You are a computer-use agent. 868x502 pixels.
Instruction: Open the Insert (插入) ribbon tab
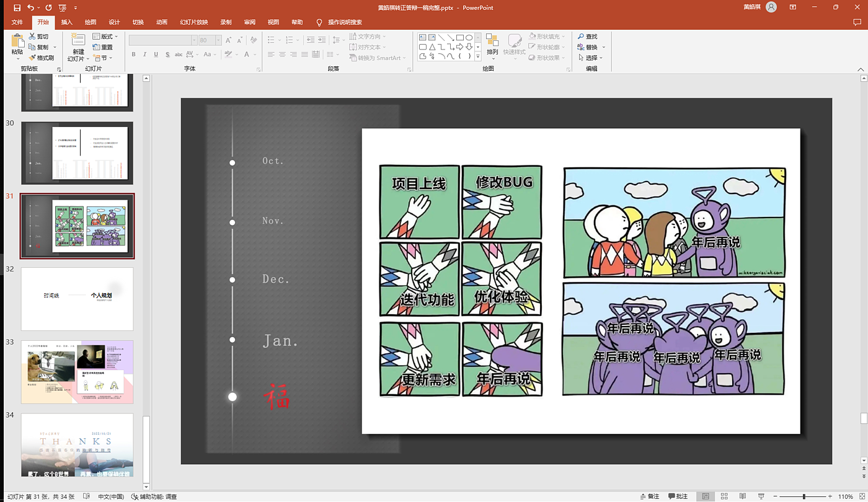pyautogui.click(x=67, y=22)
